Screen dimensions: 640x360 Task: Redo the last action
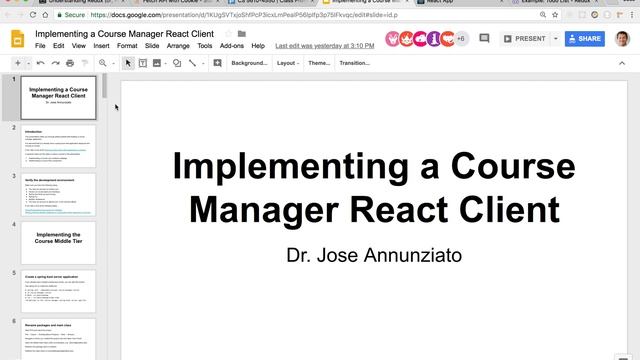(x=56, y=63)
